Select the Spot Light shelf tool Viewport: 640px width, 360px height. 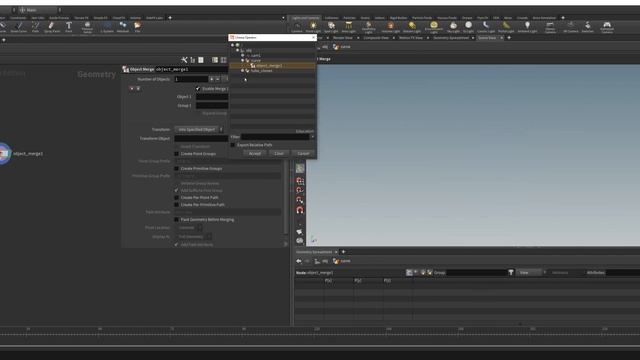click(x=331, y=27)
